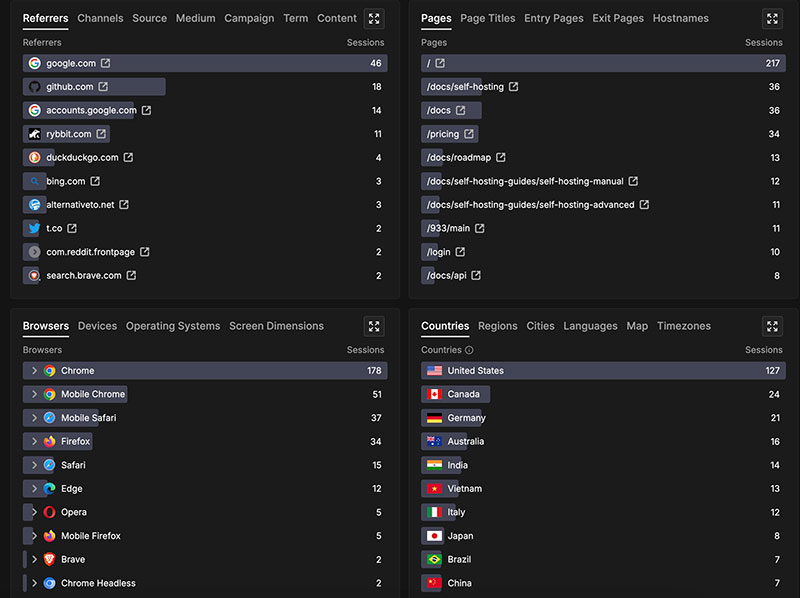Open /docs page external link icon
The height and width of the screenshot is (598, 800).
pyautogui.click(x=460, y=110)
